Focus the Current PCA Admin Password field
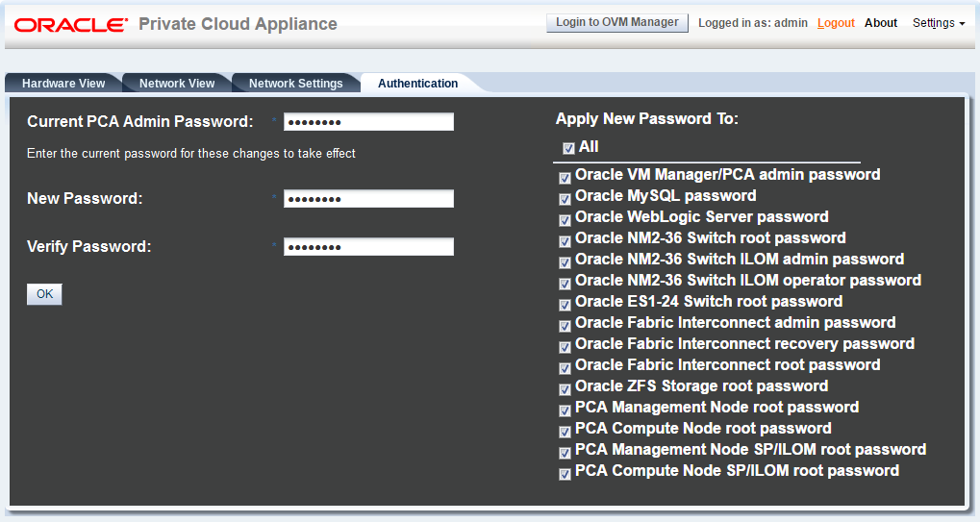This screenshot has height=522, width=980. click(x=368, y=122)
